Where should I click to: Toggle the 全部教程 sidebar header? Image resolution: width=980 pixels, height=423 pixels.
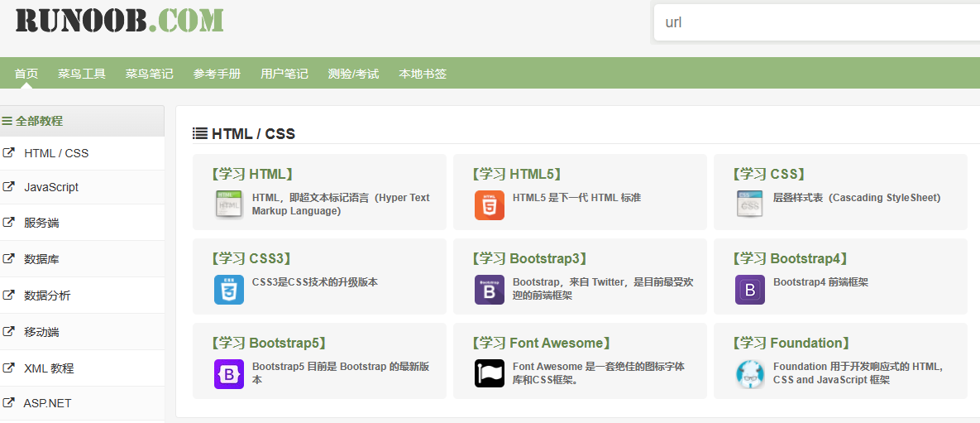click(x=33, y=121)
